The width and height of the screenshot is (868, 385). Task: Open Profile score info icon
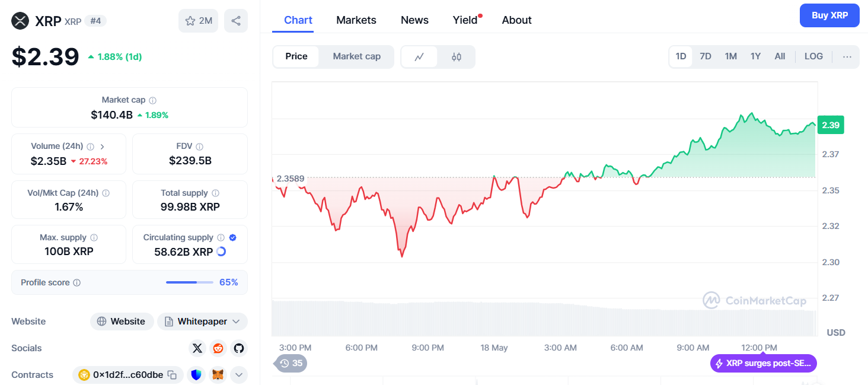[x=76, y=283]
